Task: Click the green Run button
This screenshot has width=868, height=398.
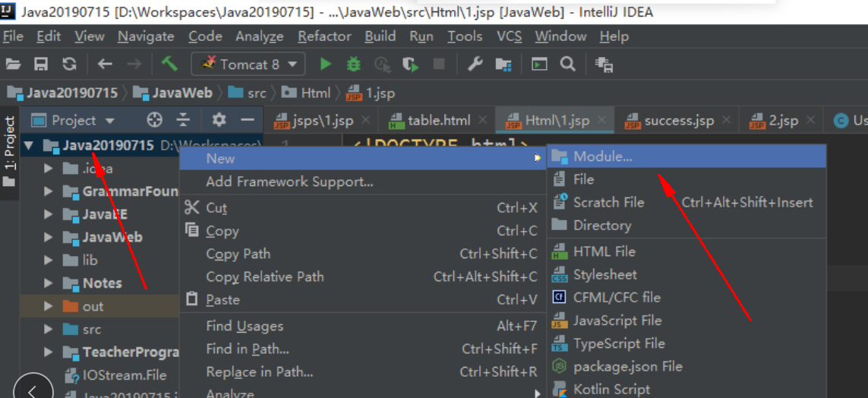Action: pyautogui.click(x=326, y=65)
